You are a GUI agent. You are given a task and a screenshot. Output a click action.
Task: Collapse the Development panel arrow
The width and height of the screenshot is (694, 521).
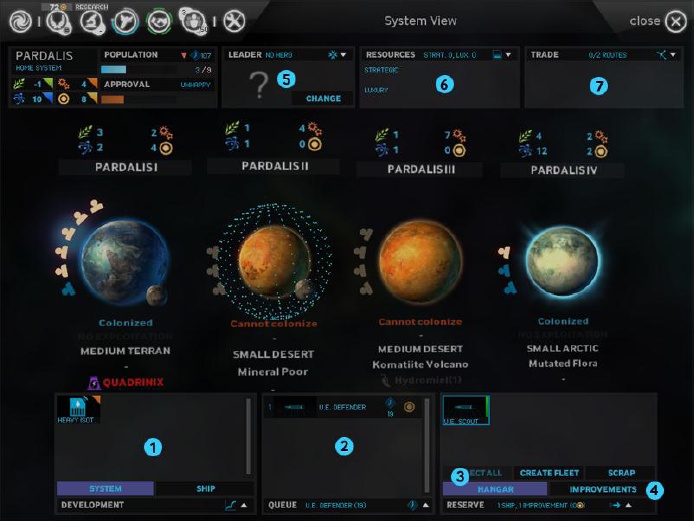tap(244, 505)
